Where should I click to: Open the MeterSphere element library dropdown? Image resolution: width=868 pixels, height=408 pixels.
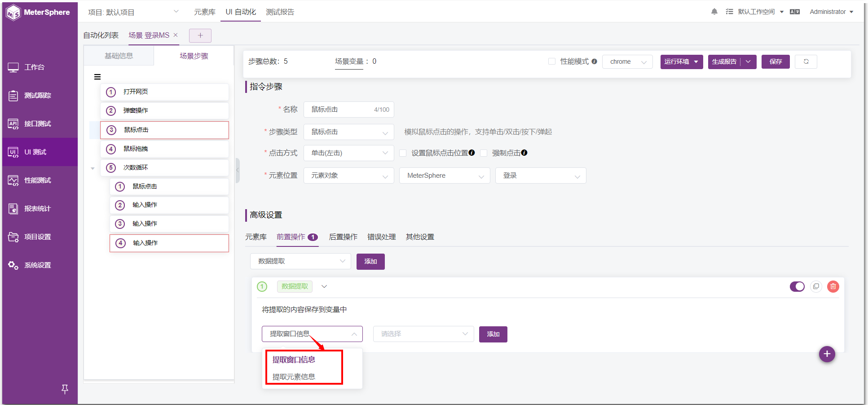(445, 175)
